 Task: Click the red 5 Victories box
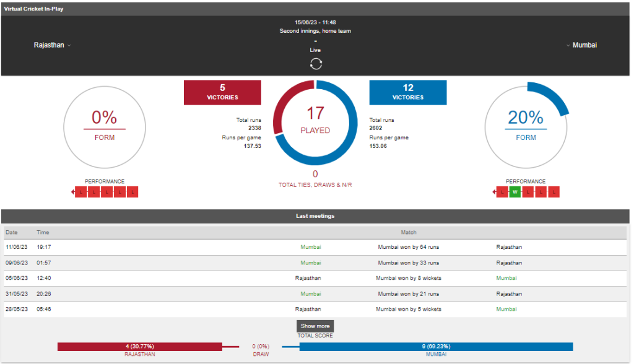[222, 92]
